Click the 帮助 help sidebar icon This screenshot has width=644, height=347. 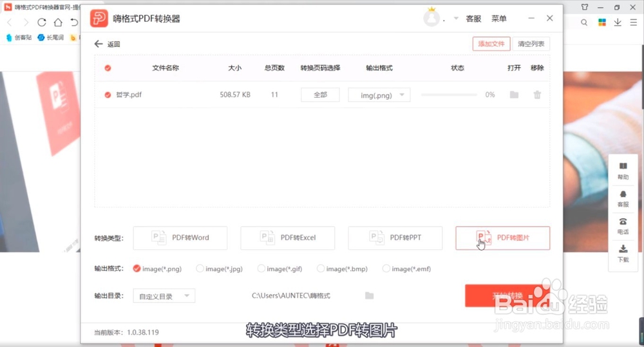623,171
